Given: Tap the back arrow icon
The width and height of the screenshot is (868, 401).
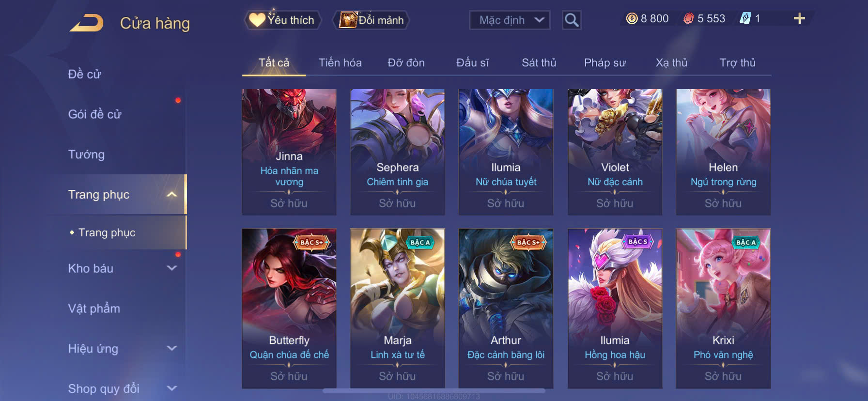Looking at the screenshot, I should tap(87, 23).
